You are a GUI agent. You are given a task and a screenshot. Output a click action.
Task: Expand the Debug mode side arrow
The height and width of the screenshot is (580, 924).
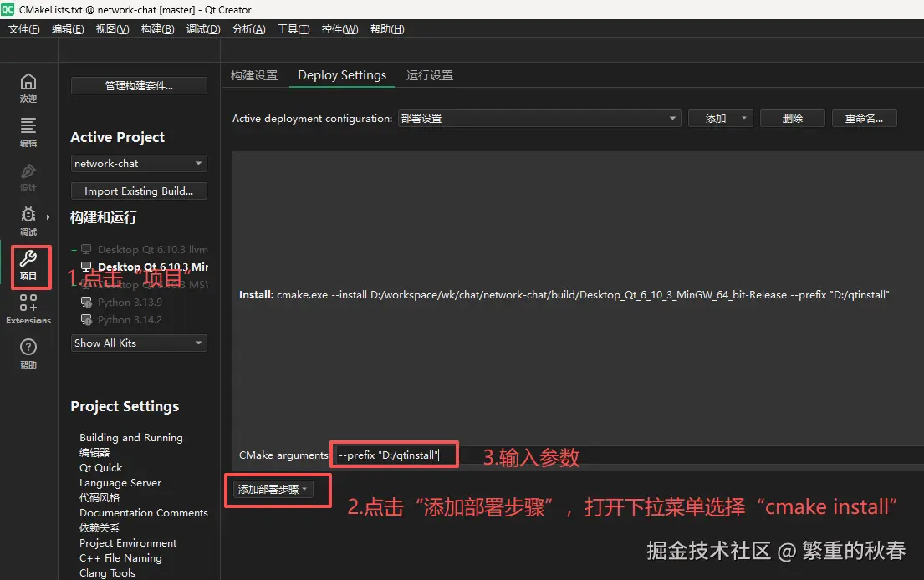point(48,217)
